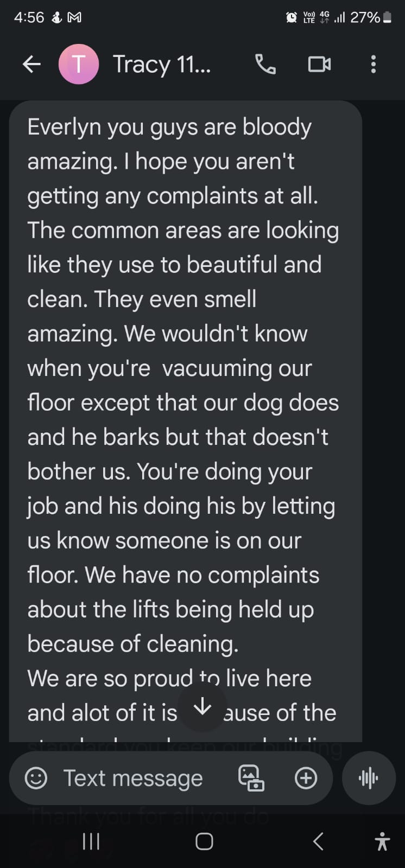Jump to latest message with down arrow
Viewport: 405px width, 868px height.
point(202,707)
